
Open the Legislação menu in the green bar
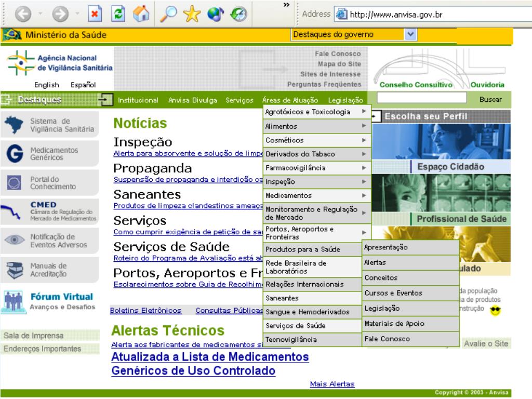(345, 100)
